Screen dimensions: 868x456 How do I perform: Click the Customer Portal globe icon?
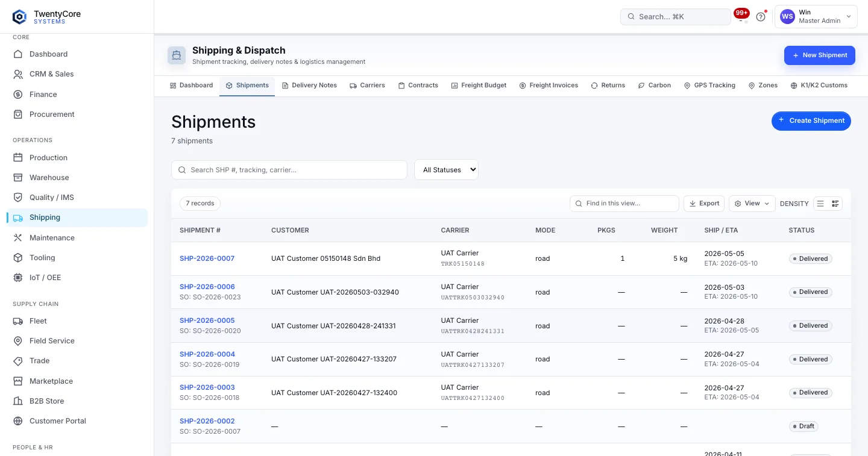point(18,421)
